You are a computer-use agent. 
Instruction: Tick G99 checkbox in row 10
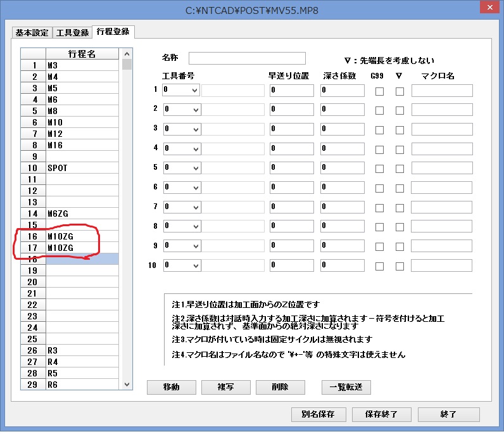[x=379, y=266]
